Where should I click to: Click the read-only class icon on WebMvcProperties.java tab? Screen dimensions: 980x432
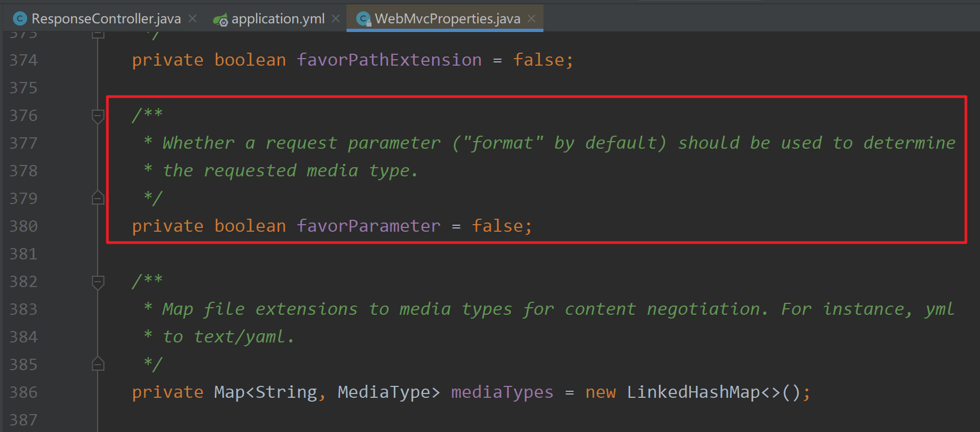point(364,20)
